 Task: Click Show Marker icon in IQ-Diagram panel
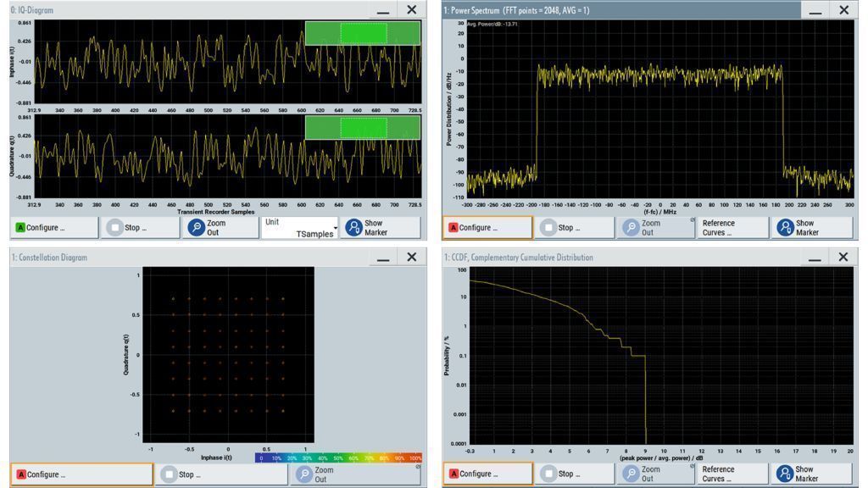click(x=353, y=228)
